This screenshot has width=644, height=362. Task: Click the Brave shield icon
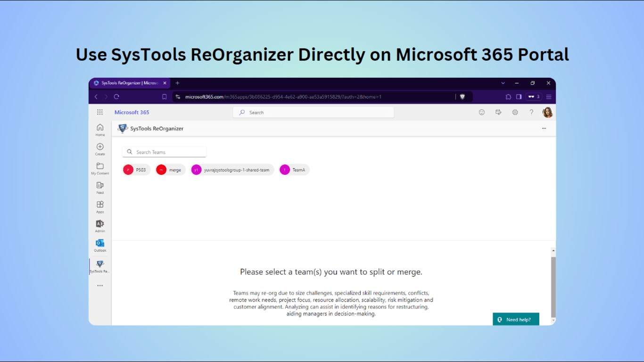tap(462, 97)
